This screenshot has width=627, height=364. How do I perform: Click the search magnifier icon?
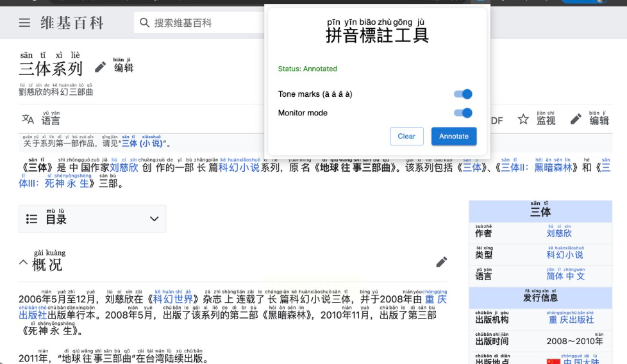[x=144, y=23]
